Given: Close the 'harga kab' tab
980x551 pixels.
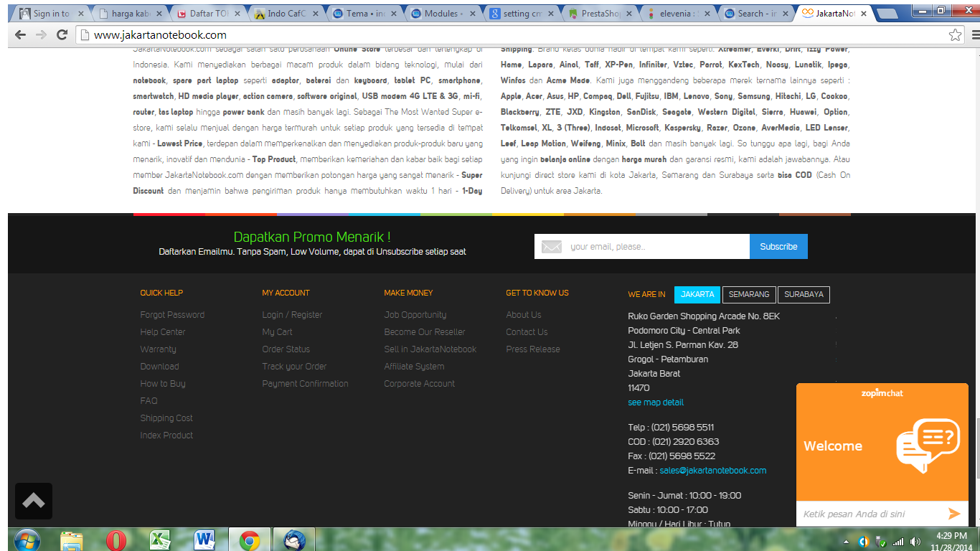Looking at the screenshot, I should click(159, 14).
